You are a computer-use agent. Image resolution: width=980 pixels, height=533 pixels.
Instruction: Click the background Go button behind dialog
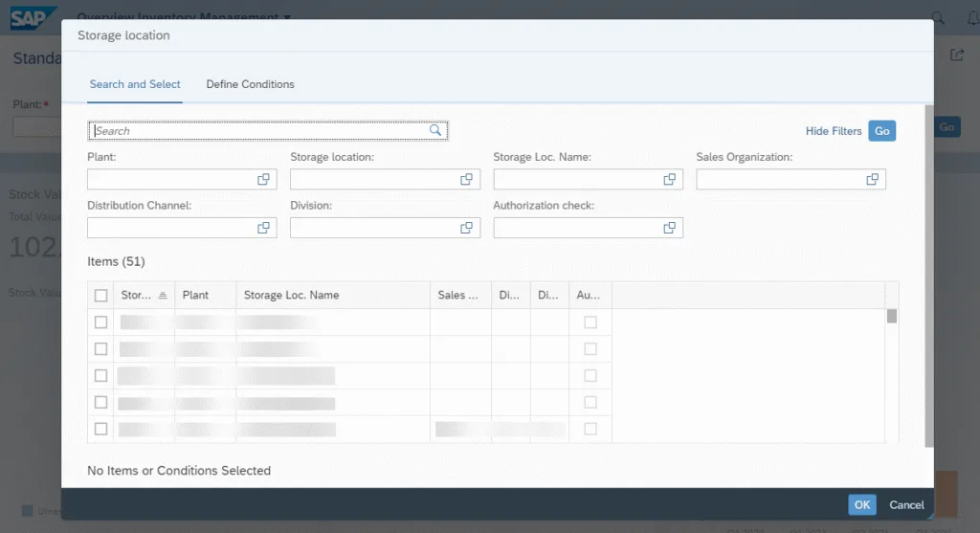[947, 127]
